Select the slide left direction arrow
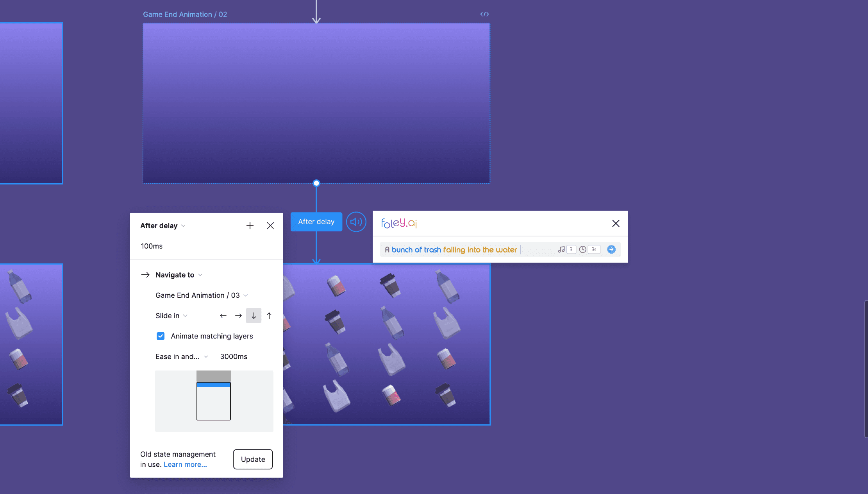The width and height of the screenshot is (868, 494). [x=223, y=316]
